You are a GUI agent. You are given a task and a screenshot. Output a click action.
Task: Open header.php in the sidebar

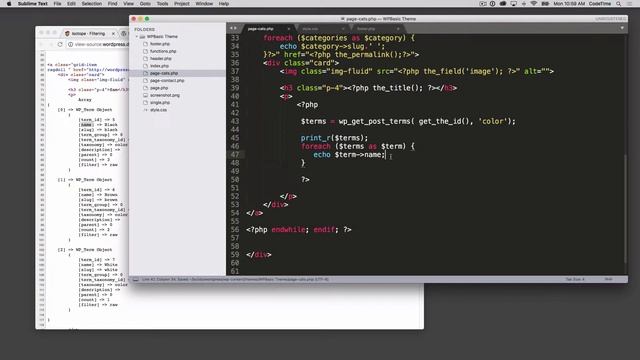pyautogui.click(x=160, y=58)
